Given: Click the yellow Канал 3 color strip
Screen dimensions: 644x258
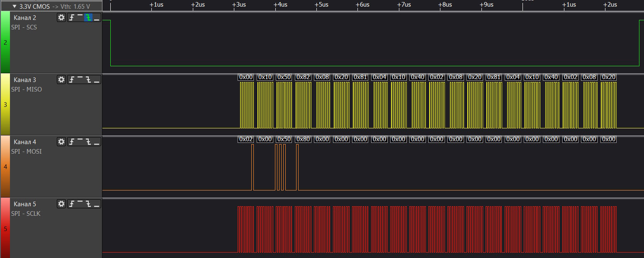Looking at the screenshot, I should pyautogui.click(x=5, y=104).
